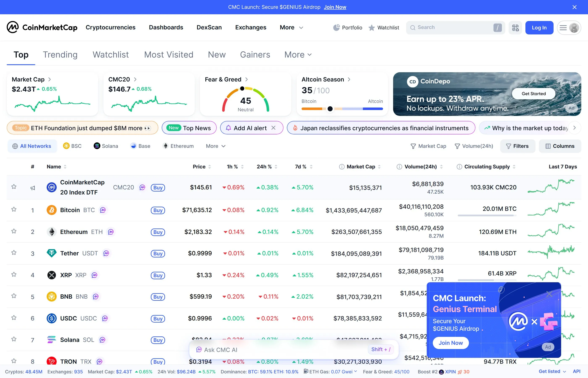Open the Watchlist star icon in header
The height and width of the screenshot is (378, 588).
[x=371, y=28]
